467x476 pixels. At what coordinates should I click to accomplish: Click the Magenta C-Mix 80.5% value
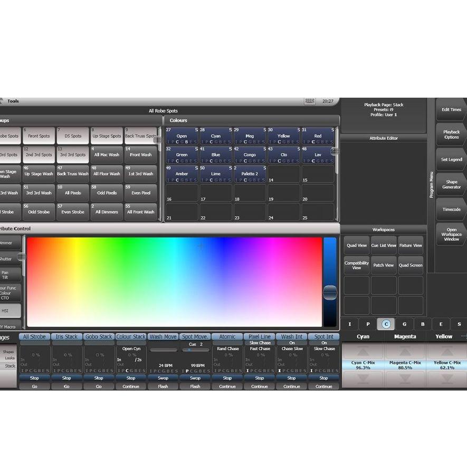coord(405,365)
